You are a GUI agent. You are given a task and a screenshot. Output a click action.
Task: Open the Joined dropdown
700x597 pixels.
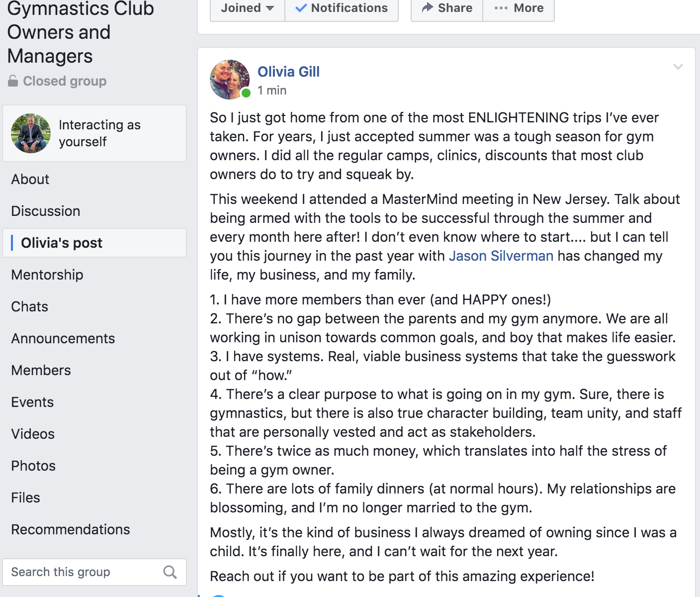[248, 8]
